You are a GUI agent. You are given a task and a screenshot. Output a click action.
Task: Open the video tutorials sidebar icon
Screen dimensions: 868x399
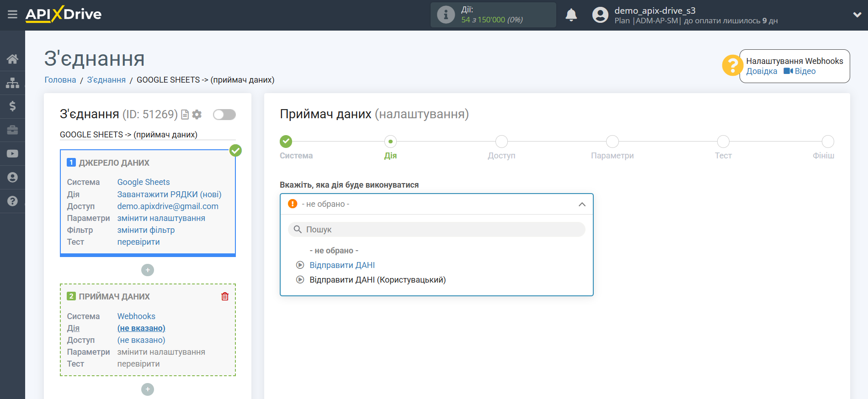click(x=12, y=154)
